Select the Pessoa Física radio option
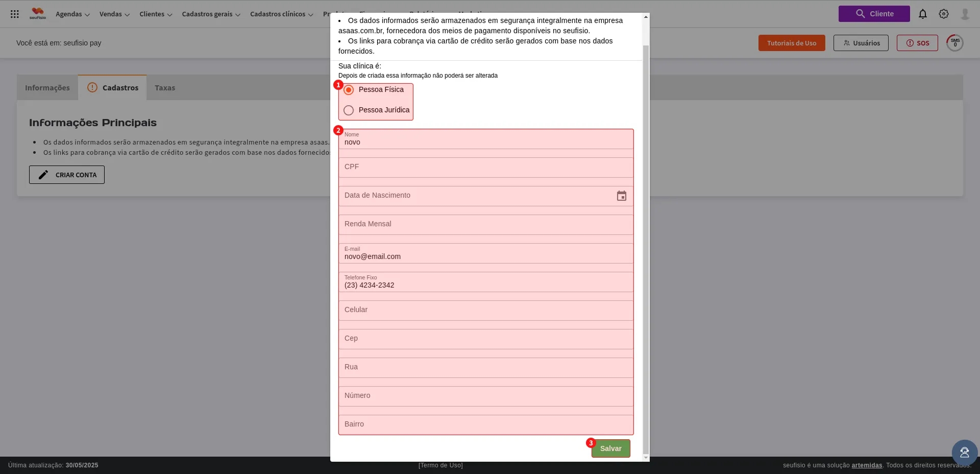The width and height of the screenshot is (980, 474). click(349, 90)
